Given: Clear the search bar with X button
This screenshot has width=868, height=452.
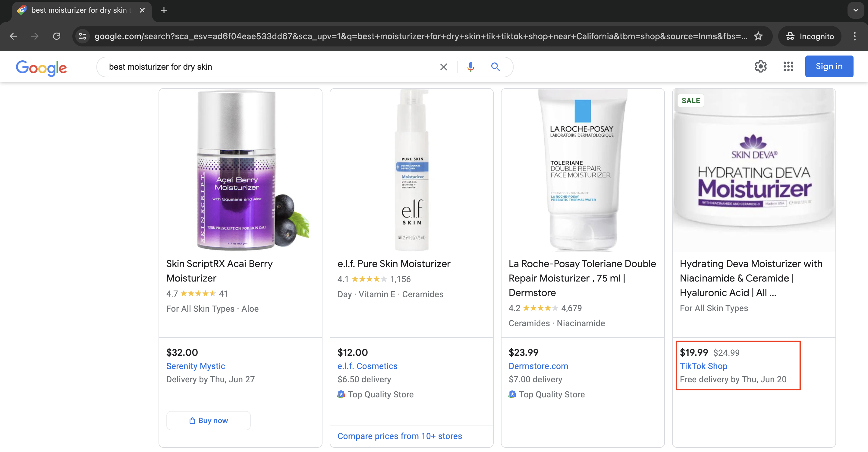Looking at the screenshot, I should (444, 67).
